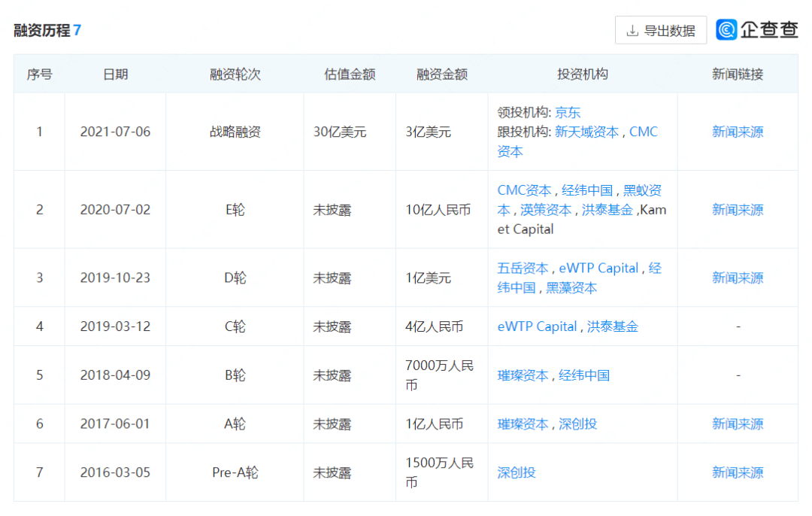Open eWTP Capital link in the D轮 row

pyautogui.click(x=598, y=268)
